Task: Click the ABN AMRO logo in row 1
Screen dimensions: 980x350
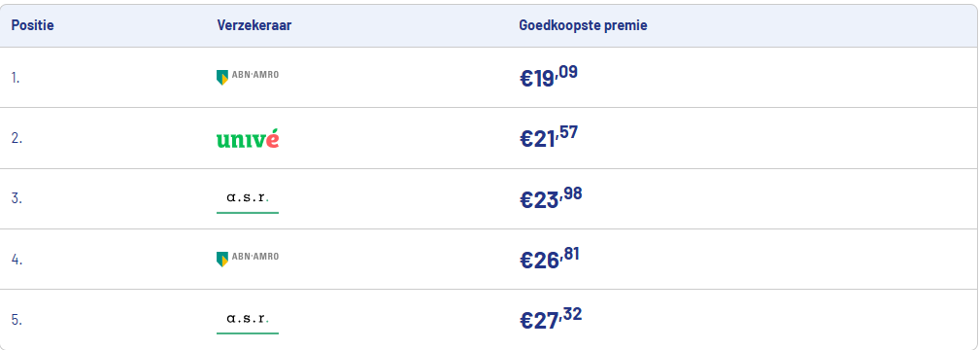Action: 248,77
